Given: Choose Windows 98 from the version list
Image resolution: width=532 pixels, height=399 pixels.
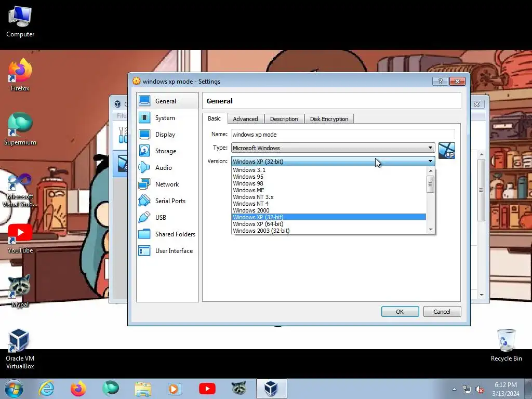Looking at the screenshot, I should tap(328, 183).
